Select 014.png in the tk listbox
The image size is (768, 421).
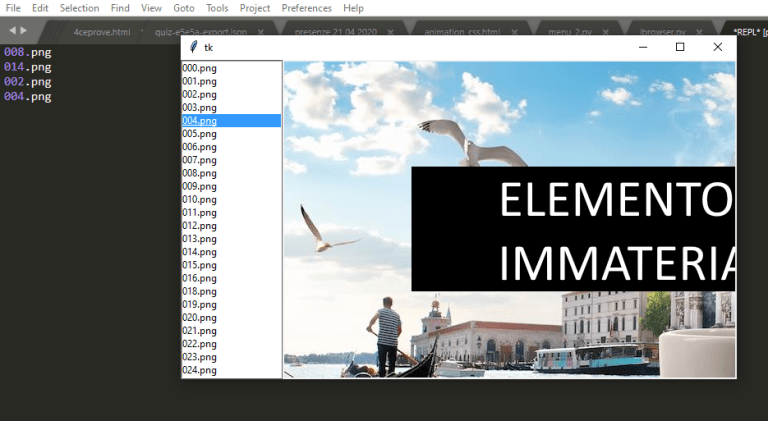tap(231, 252)
